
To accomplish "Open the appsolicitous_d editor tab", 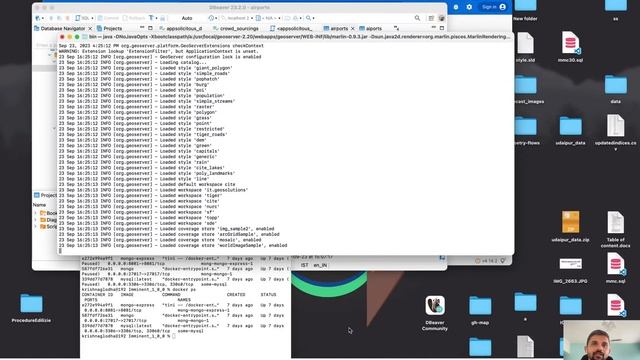I will tap(180, 29).
